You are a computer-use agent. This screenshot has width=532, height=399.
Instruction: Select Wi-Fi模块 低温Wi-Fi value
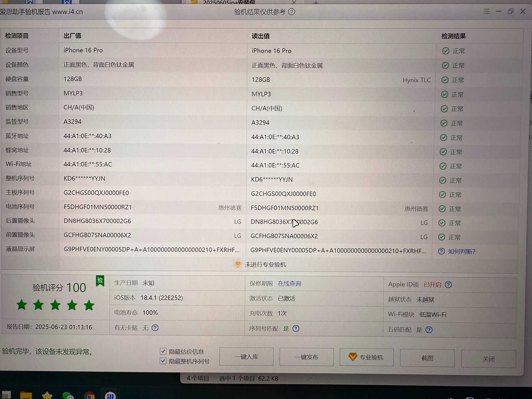click(x=433, y=314)
